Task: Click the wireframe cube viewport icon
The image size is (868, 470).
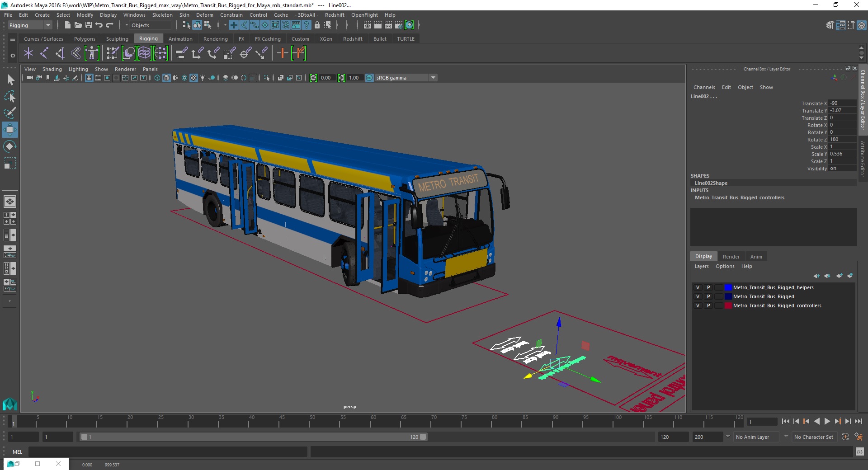Action: click(157, 78)
